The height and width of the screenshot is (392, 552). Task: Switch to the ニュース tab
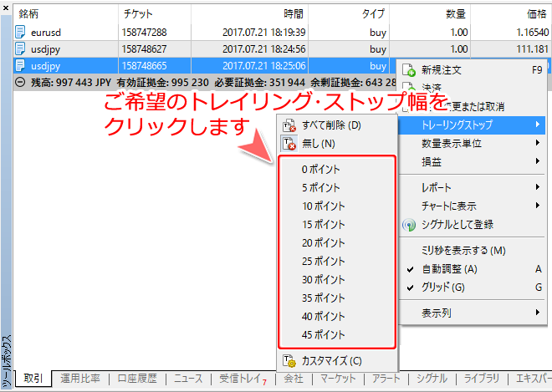[x=188, y=379]
